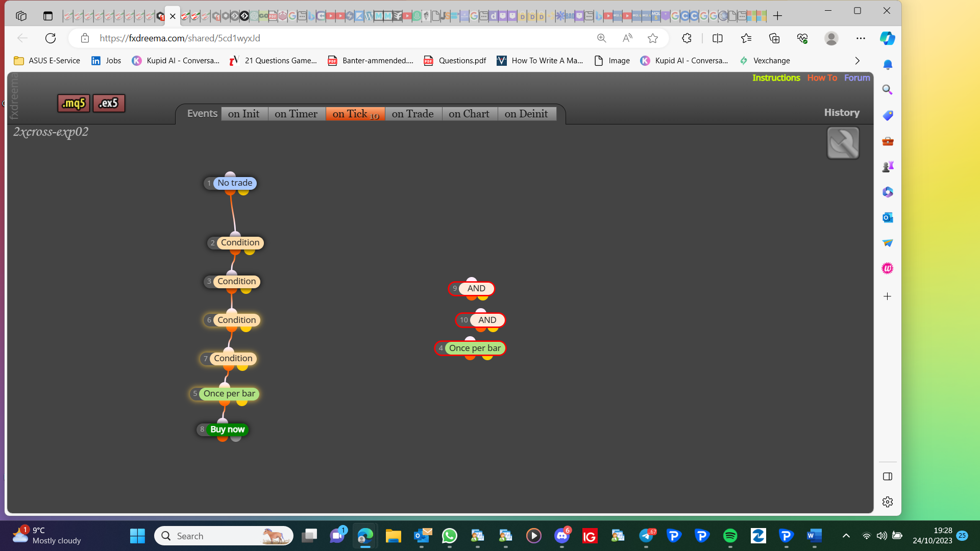Open Outlook in Edge sidebar
Viewport: 980px width, 551px height.
pos(888,218)
